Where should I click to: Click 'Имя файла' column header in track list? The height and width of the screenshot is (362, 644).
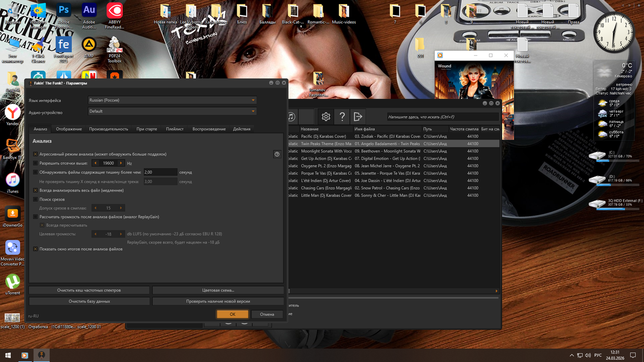tap(387, 129)
